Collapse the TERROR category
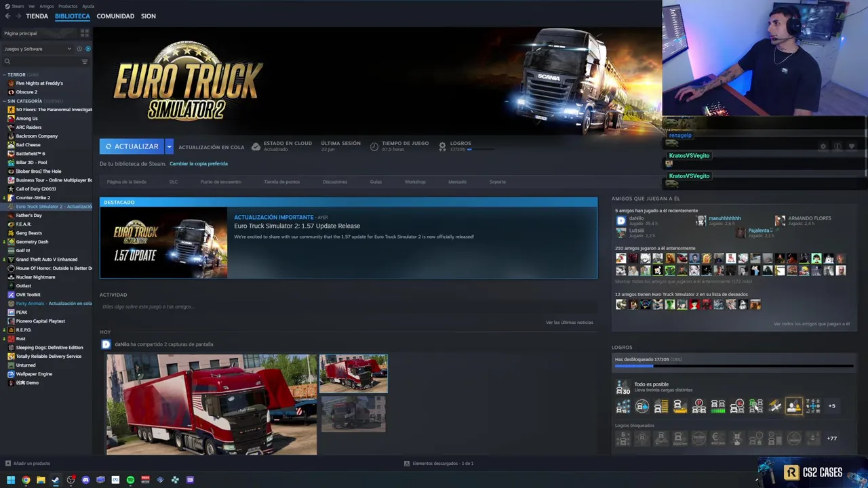The width and height of the screenshot is (868, 488). click(x=4, y=75)
